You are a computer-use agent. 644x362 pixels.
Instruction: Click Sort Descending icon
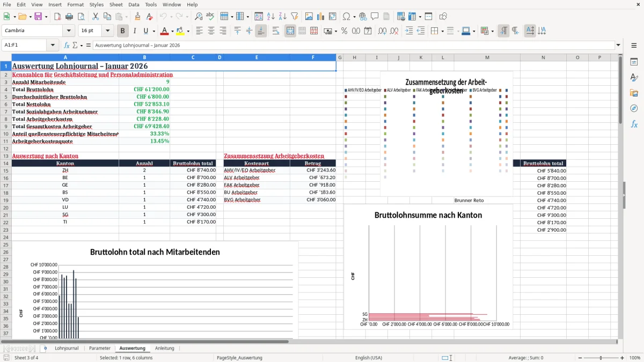pos(282,17)
